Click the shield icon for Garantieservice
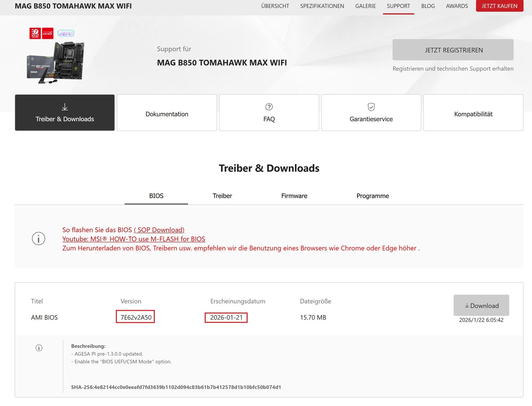 [x=371, y=107]
